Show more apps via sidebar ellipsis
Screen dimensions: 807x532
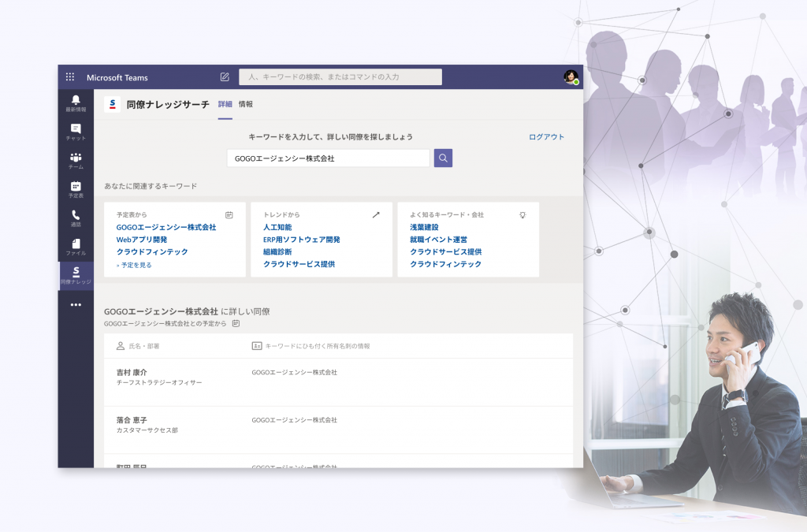tap(76, 304)
